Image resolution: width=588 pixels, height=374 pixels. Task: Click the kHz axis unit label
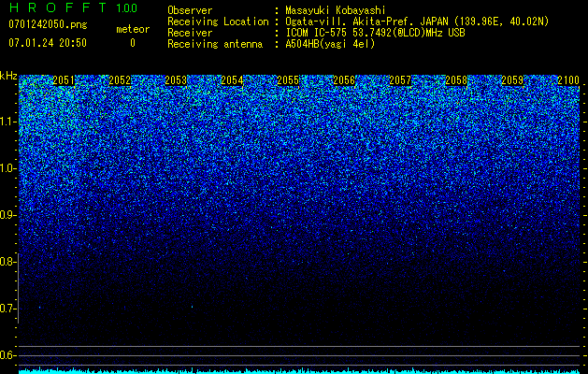(8, 76)
